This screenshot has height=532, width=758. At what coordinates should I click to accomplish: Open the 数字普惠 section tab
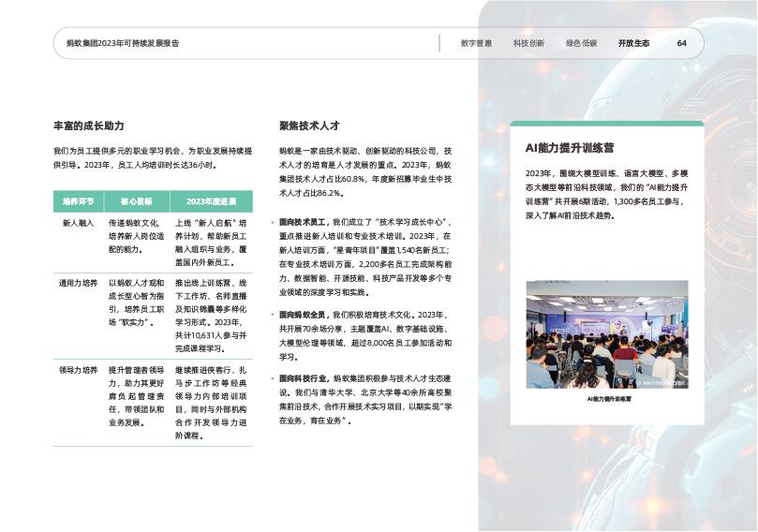(476, 43)
